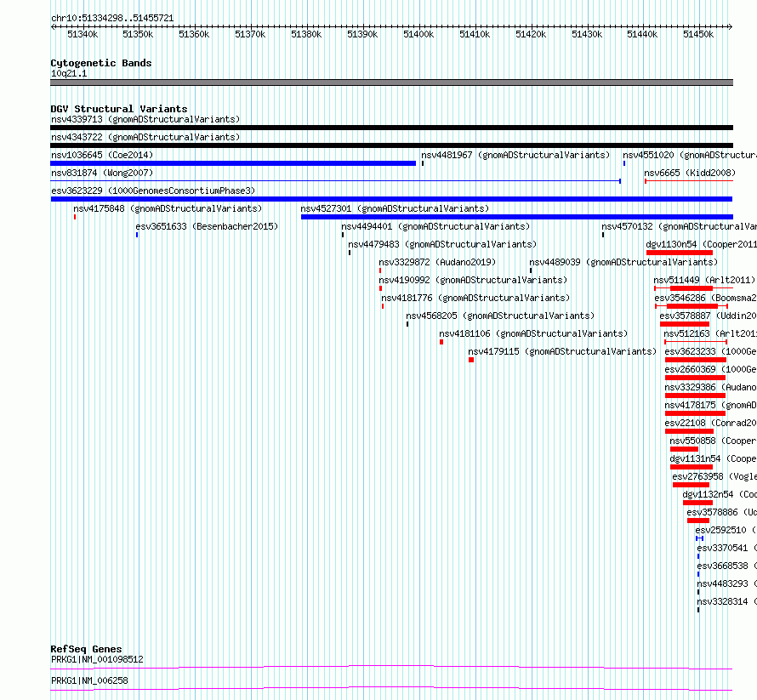This screenshot has height=700, width=757.
Task: Click esv3578886 variant label
Action: (x=721, y=512)
